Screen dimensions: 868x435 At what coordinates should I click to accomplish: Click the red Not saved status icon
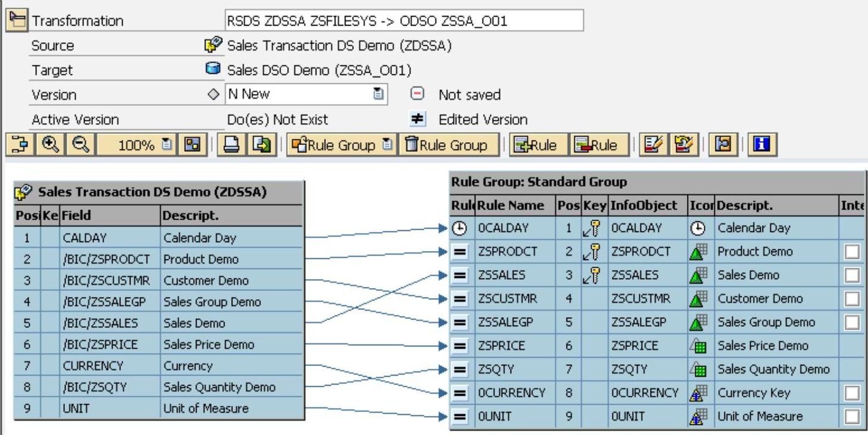click(x=418, y=94)
